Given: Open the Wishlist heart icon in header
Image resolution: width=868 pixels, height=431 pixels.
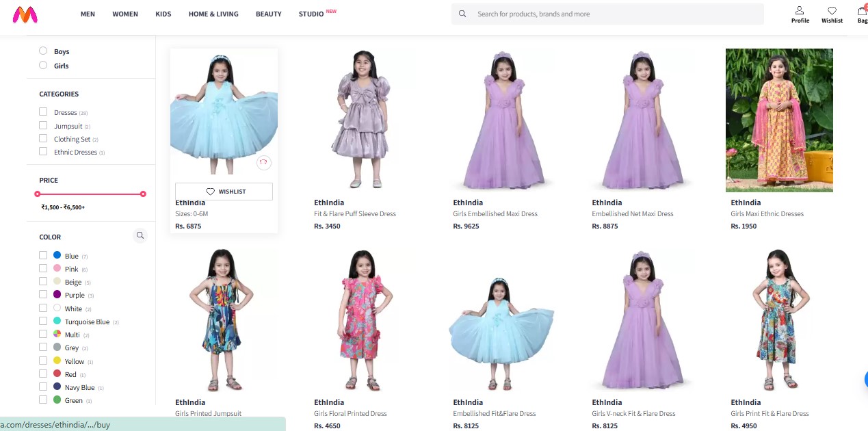Looking at the screenshot, I should 832,10.
